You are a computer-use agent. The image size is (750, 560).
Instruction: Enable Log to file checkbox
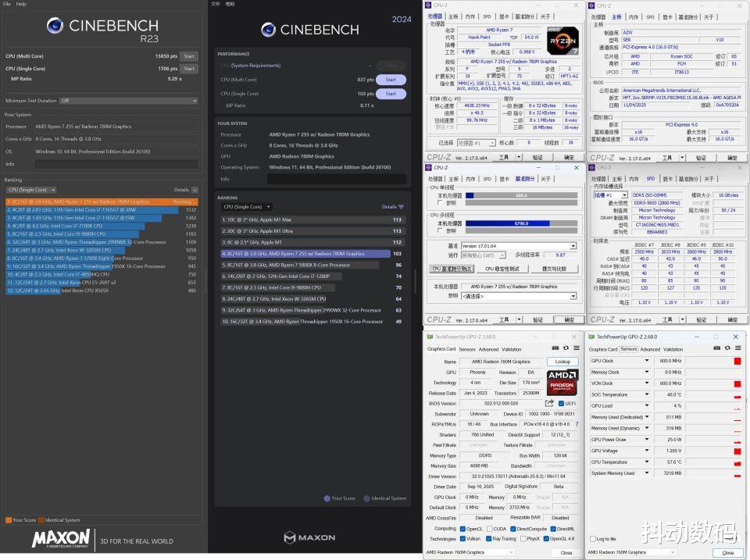tap(593, 539)
